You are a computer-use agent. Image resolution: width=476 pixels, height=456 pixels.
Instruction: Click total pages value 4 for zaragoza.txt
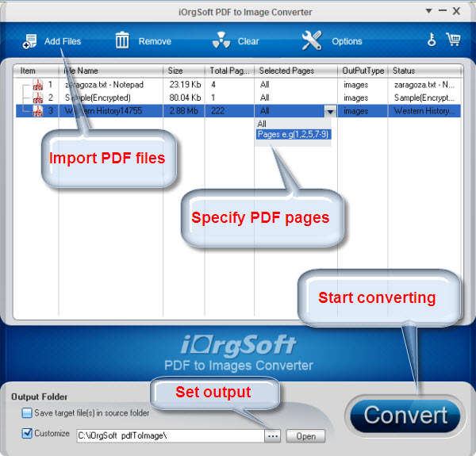pyautogui.click(x=213, y=85)
